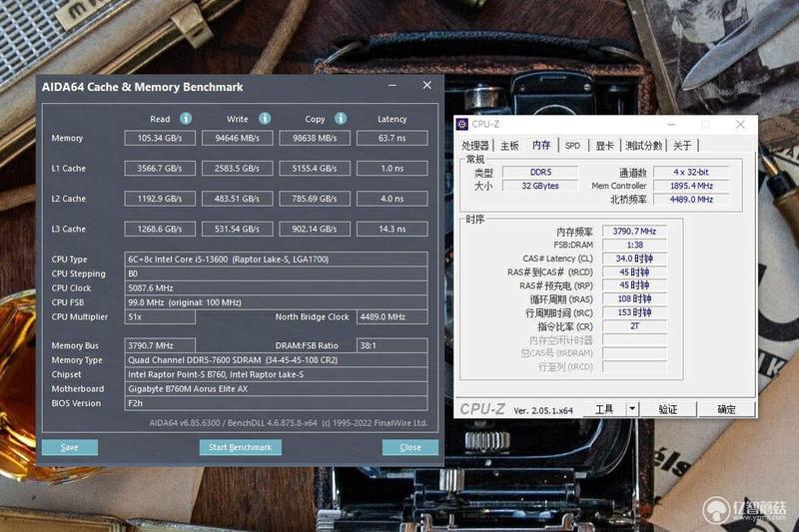
Task: Click the 大小 value 32 GBytes in CPU-Z
Action: click(540, 186)
